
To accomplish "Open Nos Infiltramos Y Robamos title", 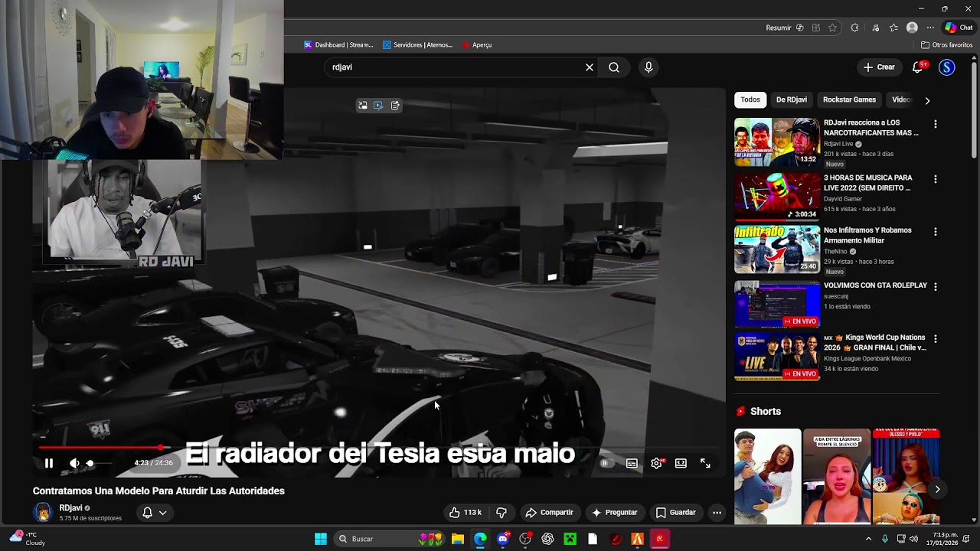I will tap(867, 235).
